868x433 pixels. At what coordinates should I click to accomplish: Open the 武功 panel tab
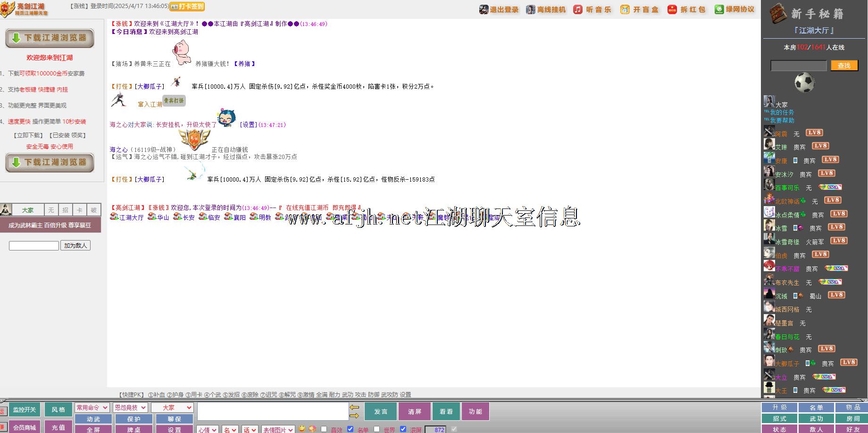coord(816,418)
